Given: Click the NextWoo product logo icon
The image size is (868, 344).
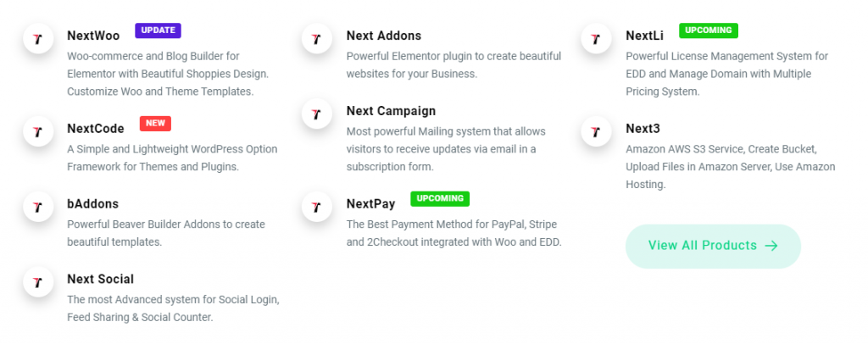Looking at the screenshot, I should [38, 39].
